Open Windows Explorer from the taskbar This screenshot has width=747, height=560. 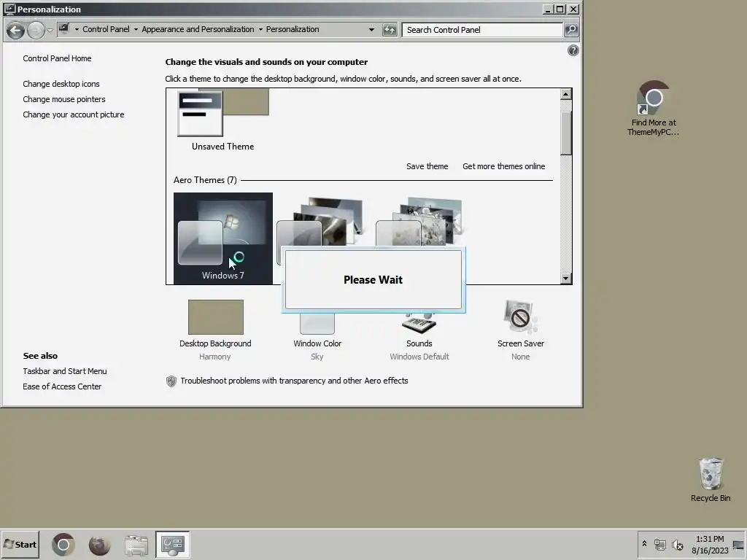136,545
